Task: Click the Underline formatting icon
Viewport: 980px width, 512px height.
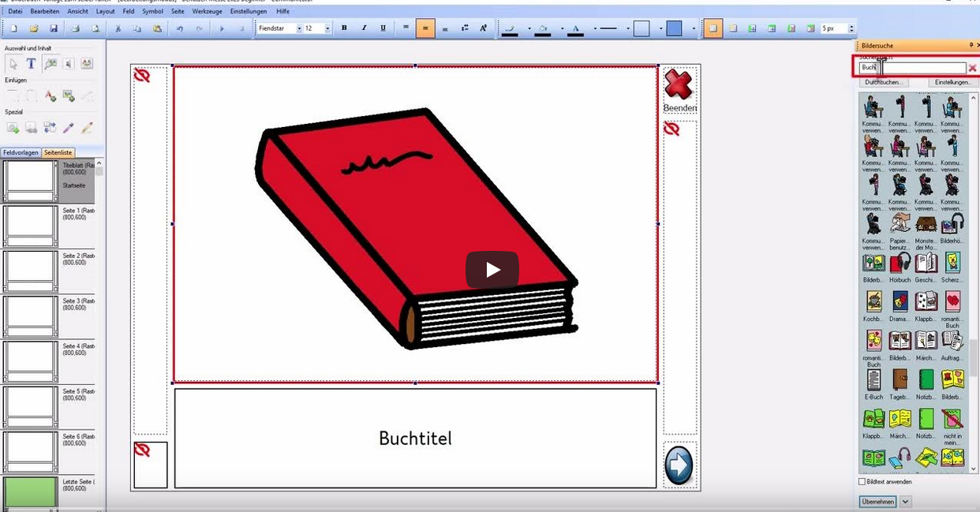Action: click(x=383, y=28)
